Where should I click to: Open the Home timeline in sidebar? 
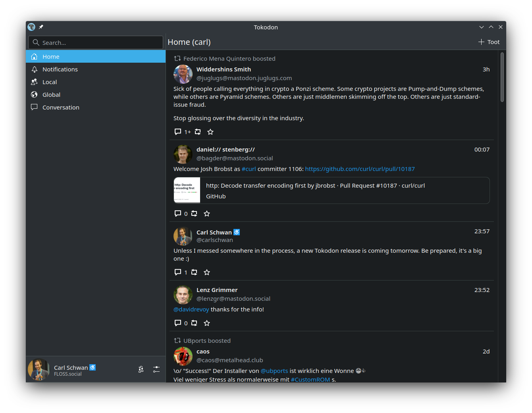pos(96,56)
